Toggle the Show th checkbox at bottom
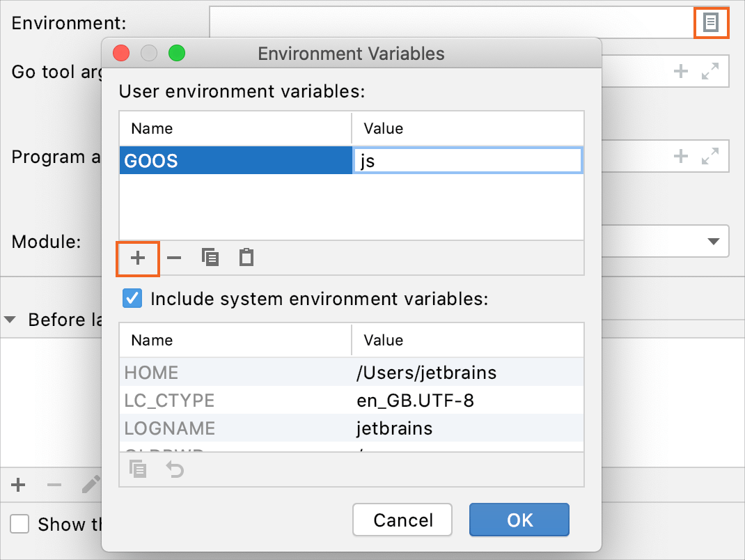Image resolution: width=745 pixels, height=560 pixels. [x=19, y=524]
